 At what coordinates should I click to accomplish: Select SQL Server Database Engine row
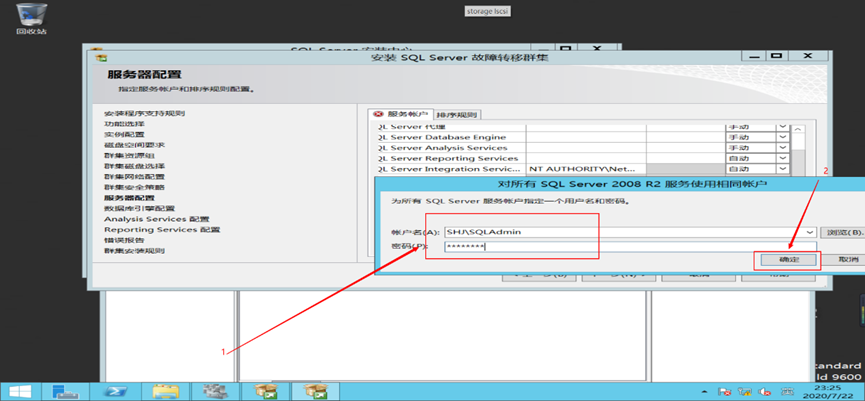tap(451, 137)
